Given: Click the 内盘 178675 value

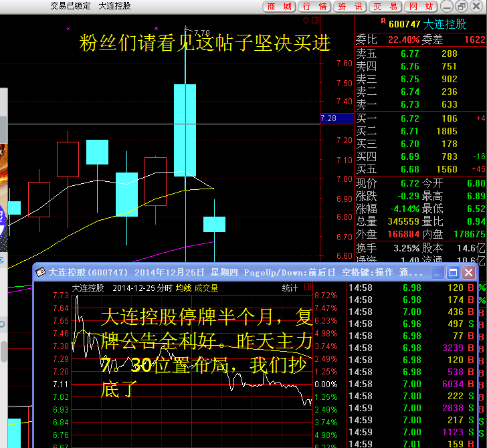Looking at the screenshot, I should point(470,235).
